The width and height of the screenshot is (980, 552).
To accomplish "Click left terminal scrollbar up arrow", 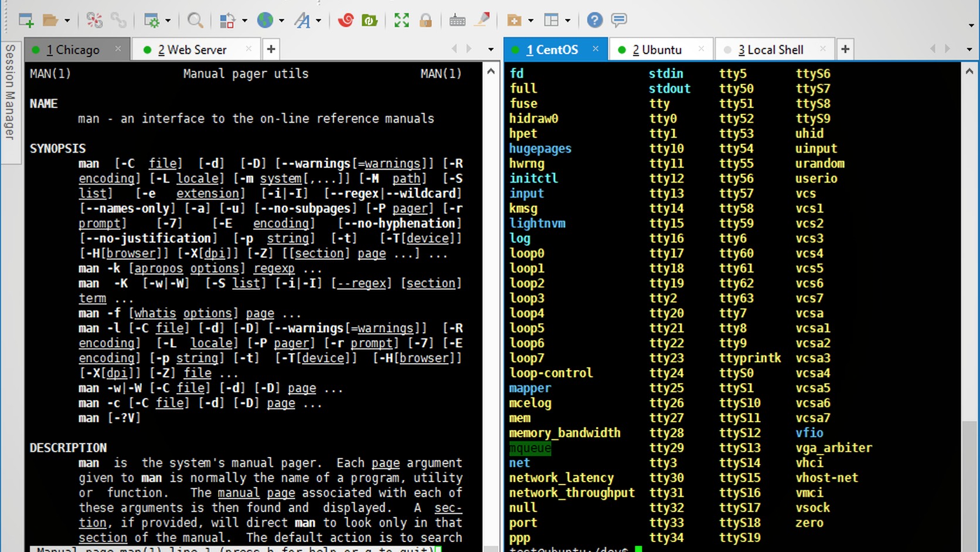I will 491,71.
